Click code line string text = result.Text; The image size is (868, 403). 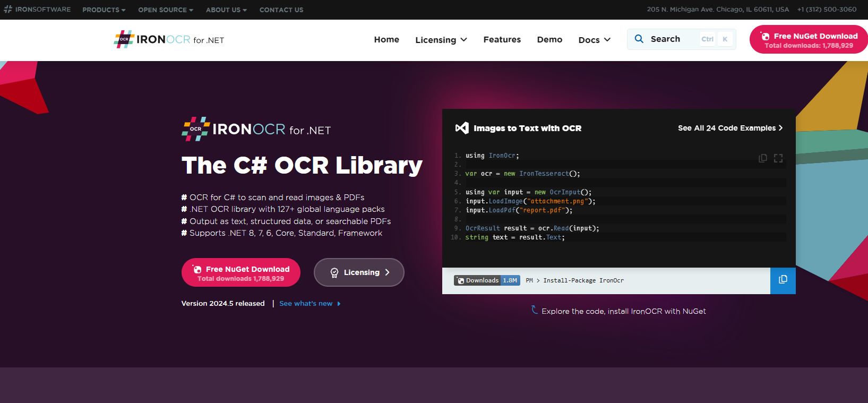515,237
